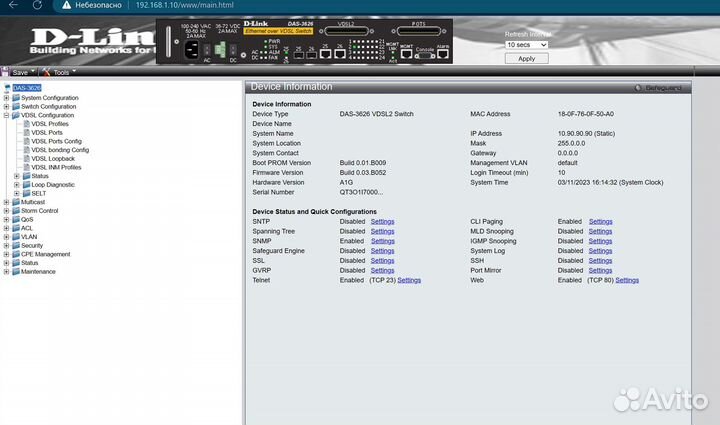Open System Log Settings link
This screenshot has width=720, height=425.
pos(601,251)
